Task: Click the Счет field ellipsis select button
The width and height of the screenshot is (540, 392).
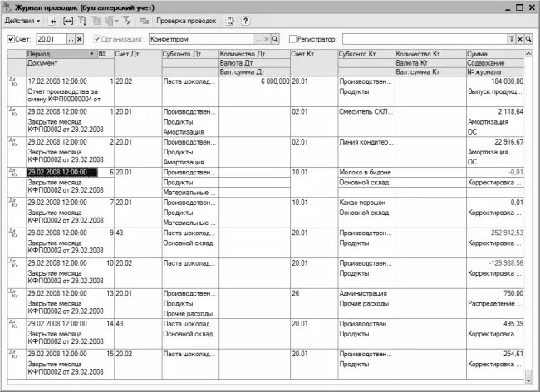Action: coord(70,39)
